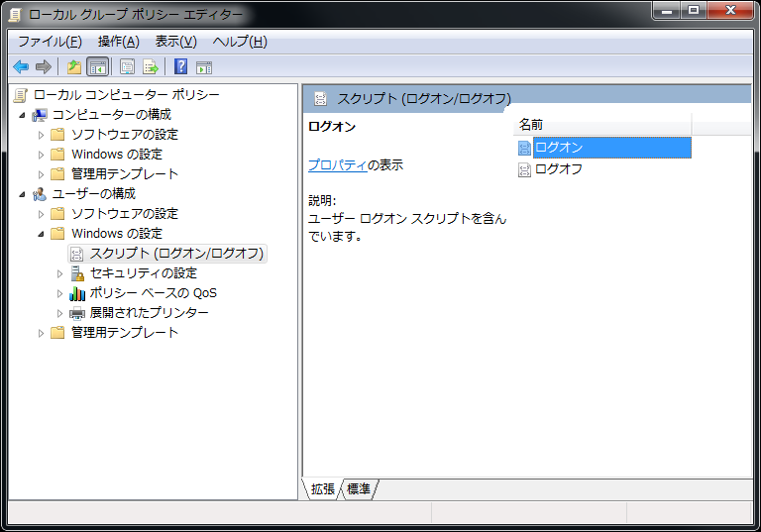761x532 pixels.
Task: Expand ソフトウェアの設定 under ユーザーの構成
Action: pyautogui.click(x=41, y=214)
